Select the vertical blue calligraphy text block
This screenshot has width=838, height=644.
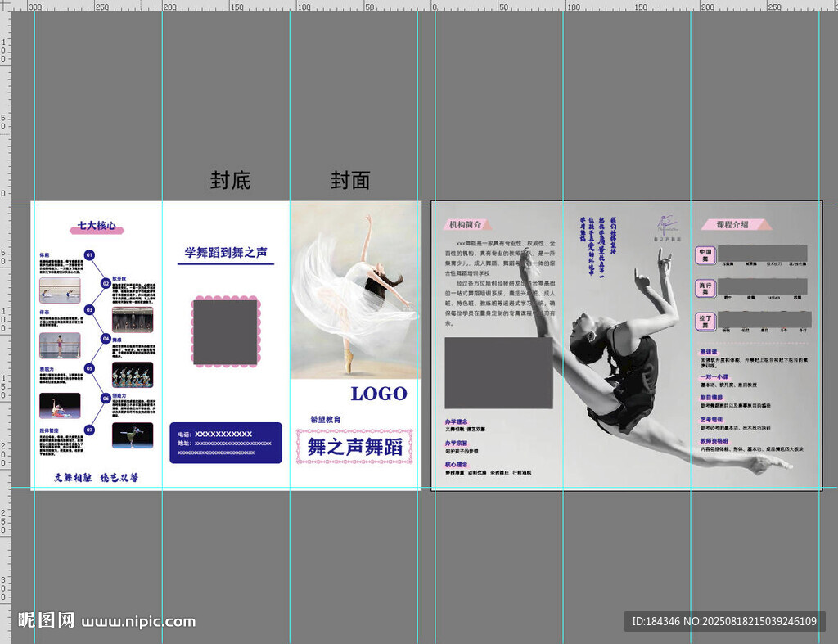tap(598, 245)
